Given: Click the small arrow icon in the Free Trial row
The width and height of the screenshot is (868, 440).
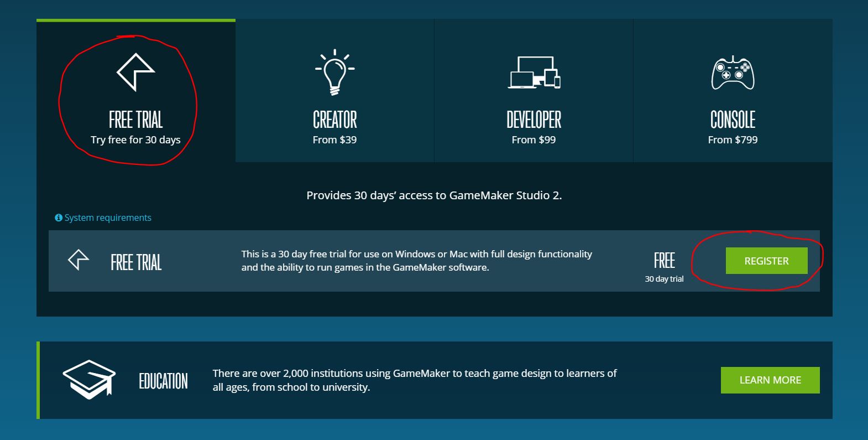Looking at the screenshot, I should [x=79, y=260].
